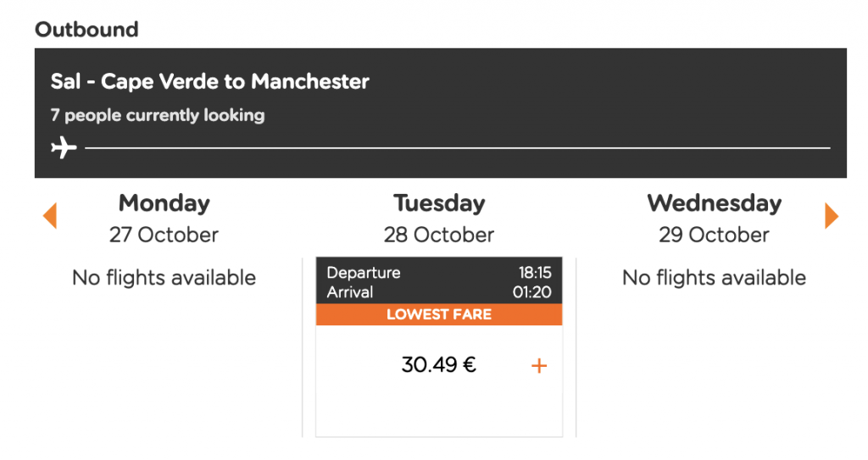The image size is (868, 460).
Task: Click the LOWEST FARE orange banner
Action: click(x=439, y=314)
